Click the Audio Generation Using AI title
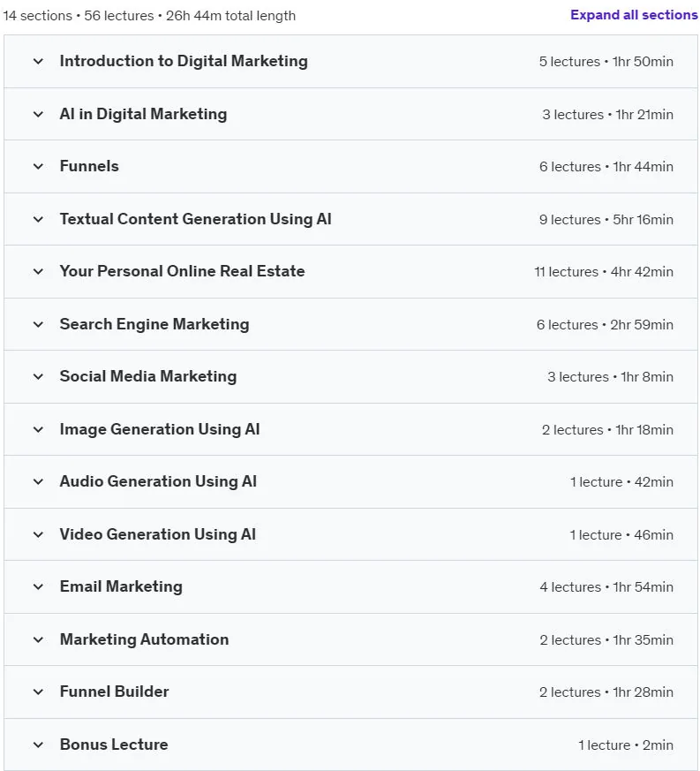The height and width of the screenshot is (771, 700). pyautogui.click(x=158, y=481)
